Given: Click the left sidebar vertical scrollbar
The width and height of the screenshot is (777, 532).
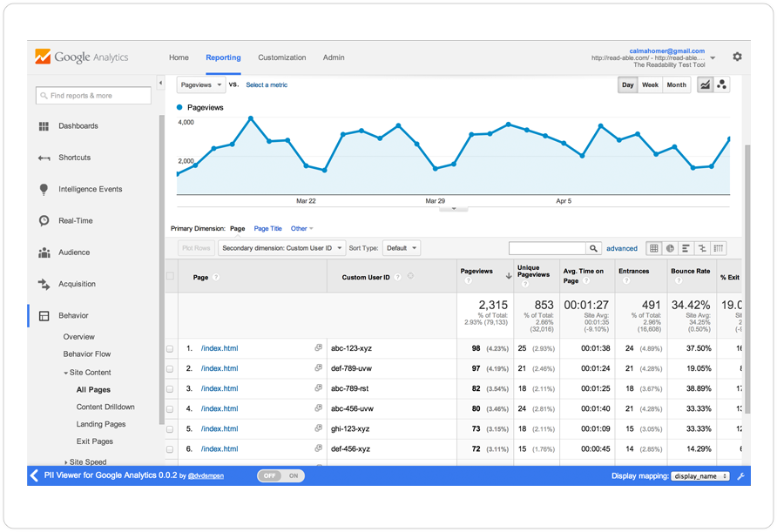Looking at the screenshot, I should tap(161, 270).
